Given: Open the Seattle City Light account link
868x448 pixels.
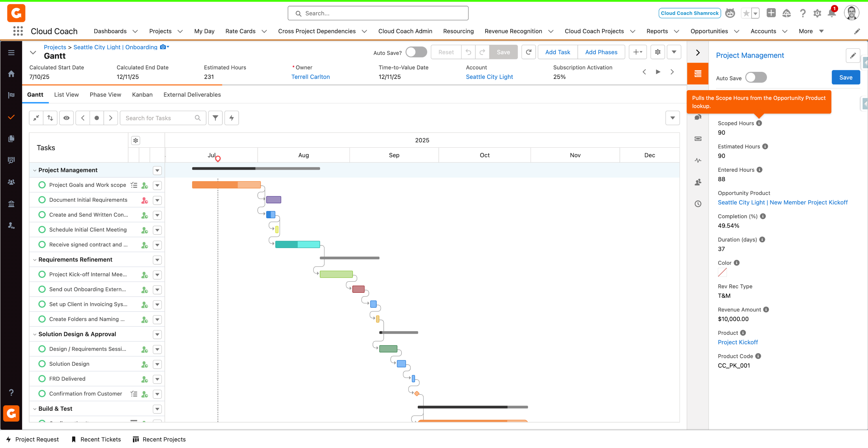Looking at the screenshot, I should click(x=489, y=77).
